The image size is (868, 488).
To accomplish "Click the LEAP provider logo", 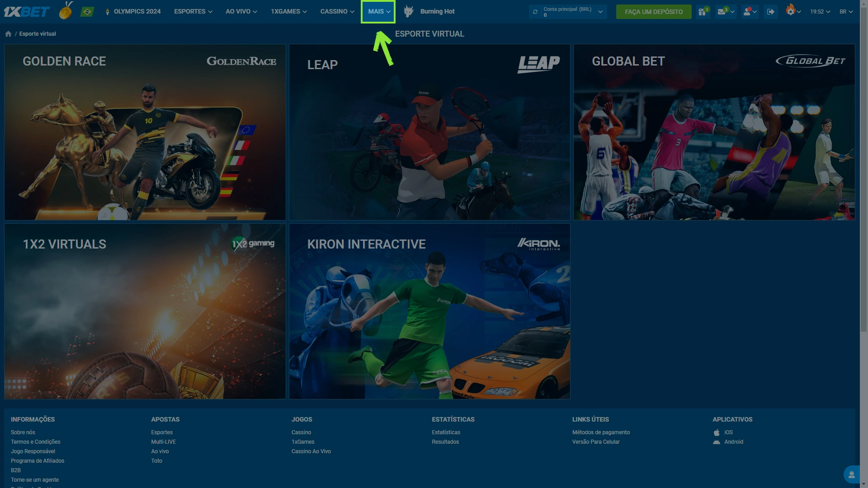I will (x=539, y=64).
